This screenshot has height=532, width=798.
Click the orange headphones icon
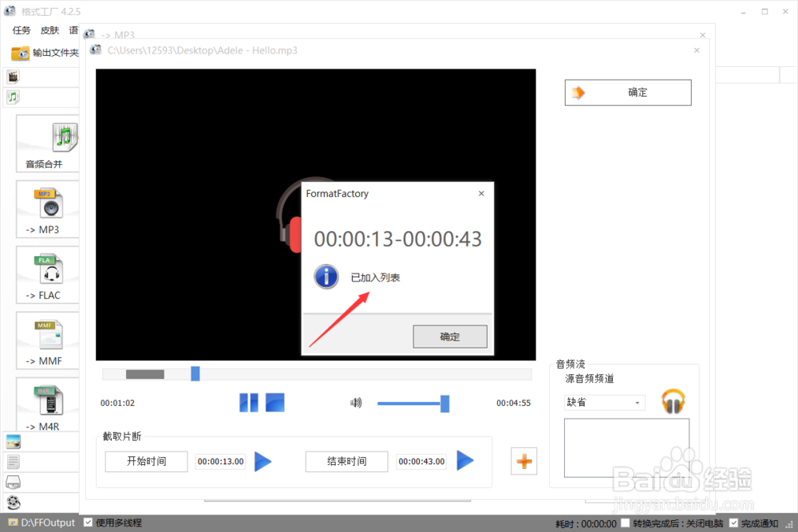point(674,401)
